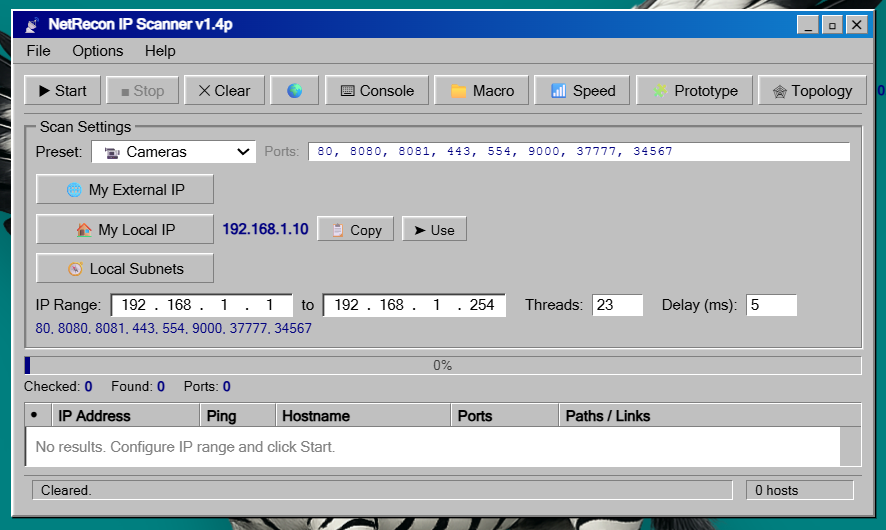Sort by Ping column header
Viewport: 886px width, 530px height.
237,416
